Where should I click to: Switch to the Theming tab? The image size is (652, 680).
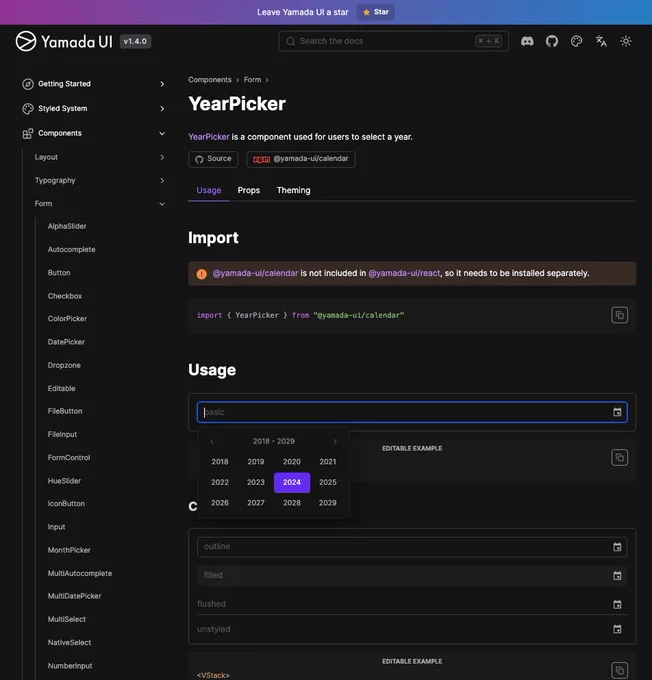click(293, 190)
